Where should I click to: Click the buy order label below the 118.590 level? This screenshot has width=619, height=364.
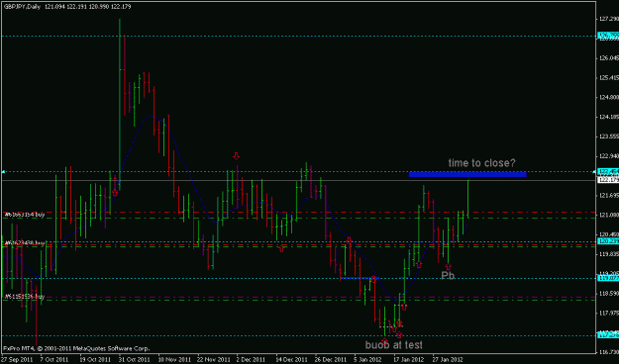[24, 297]
